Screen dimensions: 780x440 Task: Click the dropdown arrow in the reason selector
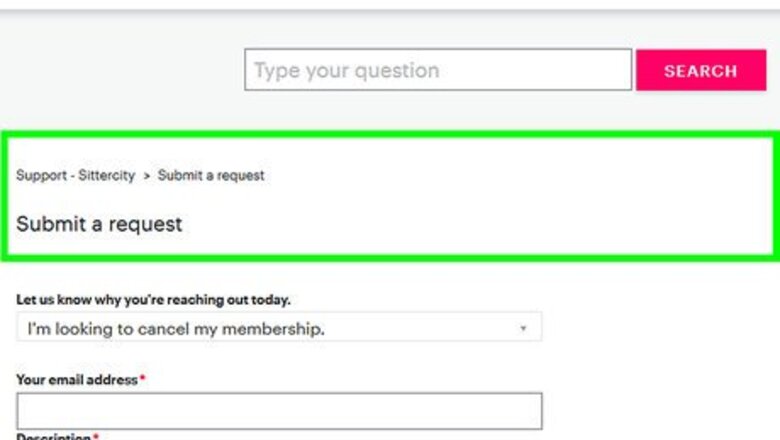point(522,328)
